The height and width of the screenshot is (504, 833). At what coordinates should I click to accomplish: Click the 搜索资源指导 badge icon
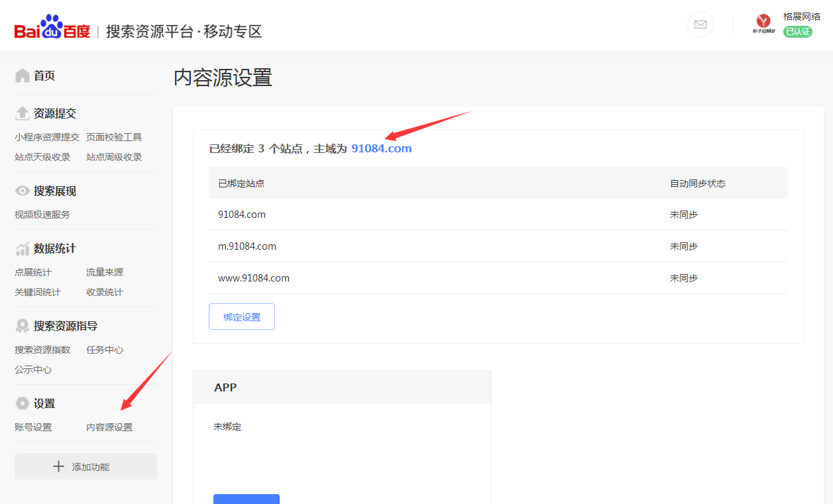[x=23, y=326]
